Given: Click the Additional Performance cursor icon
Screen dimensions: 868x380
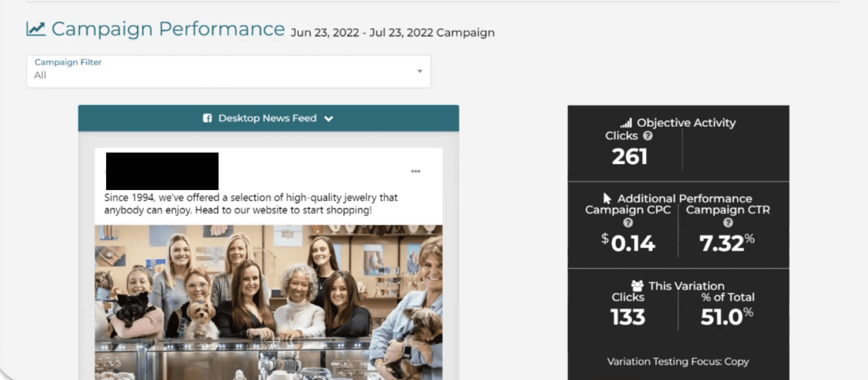Looking at the screenshot, I should [607, 198].
